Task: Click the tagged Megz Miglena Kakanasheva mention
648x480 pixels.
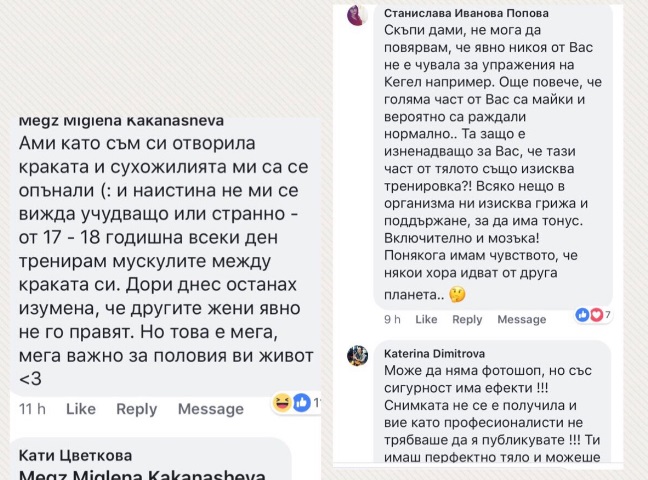Action: point(142,475)
